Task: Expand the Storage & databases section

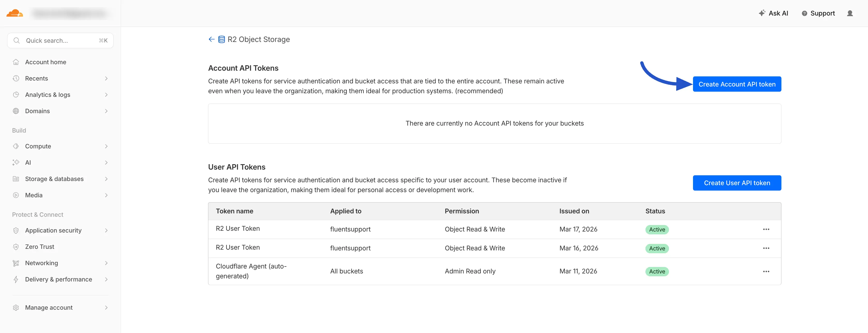Action: click(x=106, y=179)
